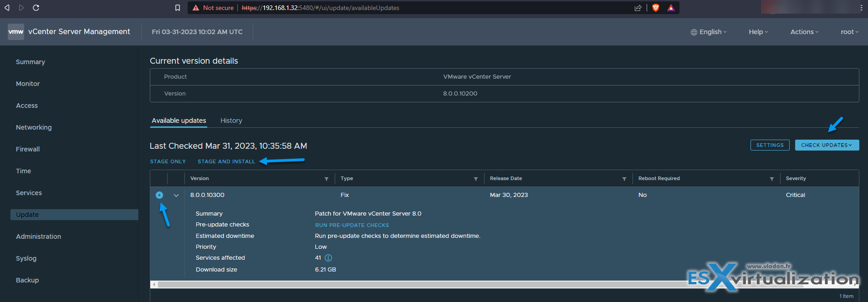Open the Firewall page

[x=28, y=149]
